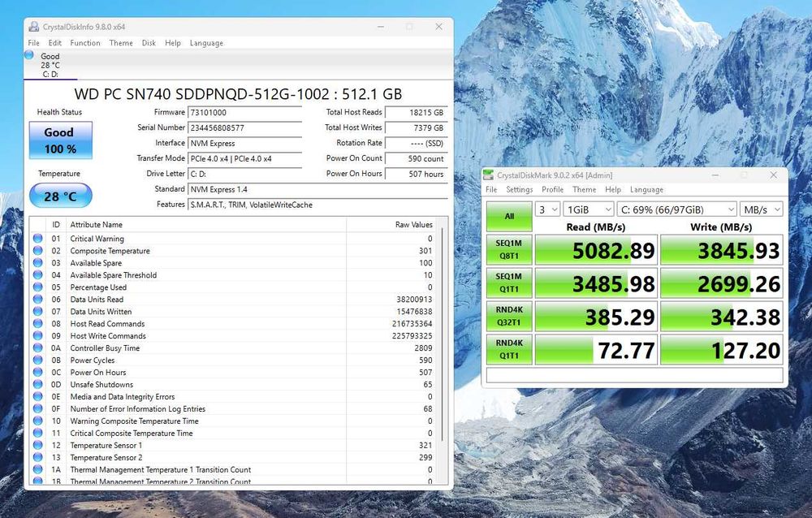Click the empty comment box in CrystalDiskMark
Image resolution: width=812 pixels, height=518 pixels.
634,375
